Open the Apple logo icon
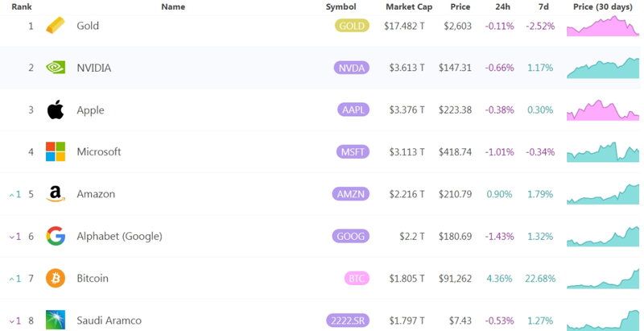The width and height of the screenshot is (644, 331). tap(56, 110)
